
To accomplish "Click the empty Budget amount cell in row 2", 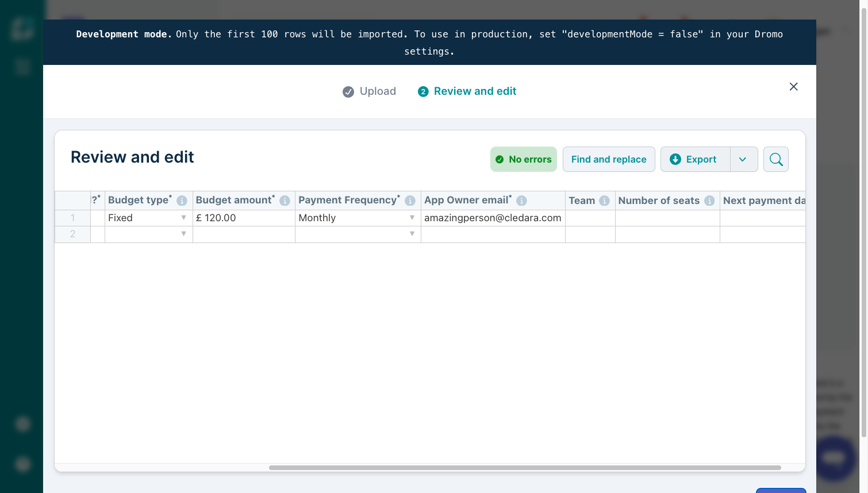I will [x=244, y=234].
